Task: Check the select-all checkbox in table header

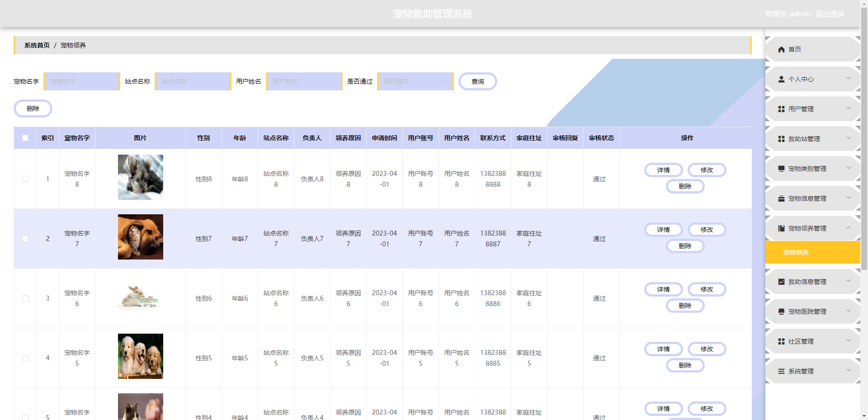Action: coord(25,138)
